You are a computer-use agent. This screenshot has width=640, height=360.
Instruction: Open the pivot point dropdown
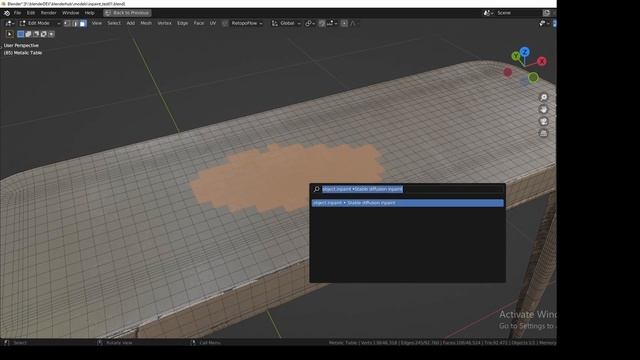click(310, 24)
